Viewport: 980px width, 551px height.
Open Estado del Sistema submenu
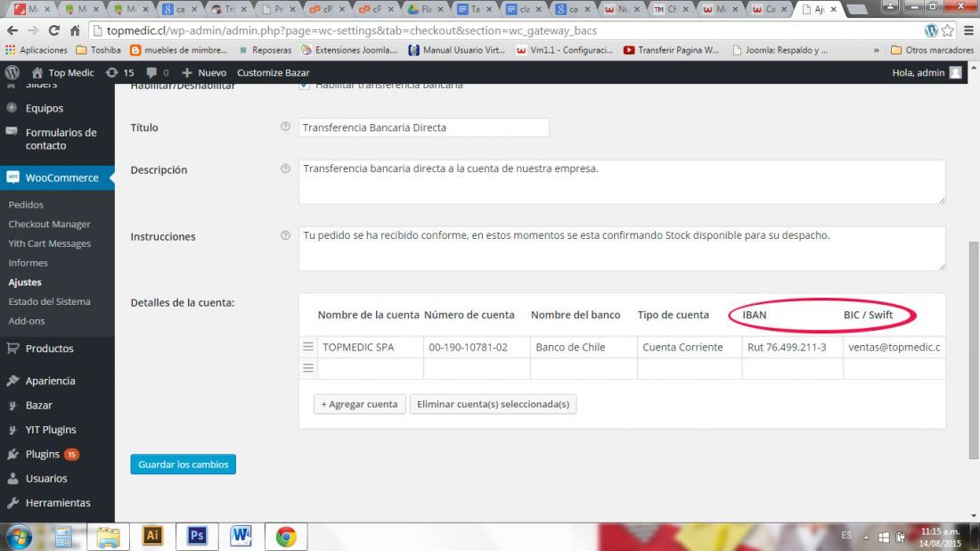pos(49,301)
